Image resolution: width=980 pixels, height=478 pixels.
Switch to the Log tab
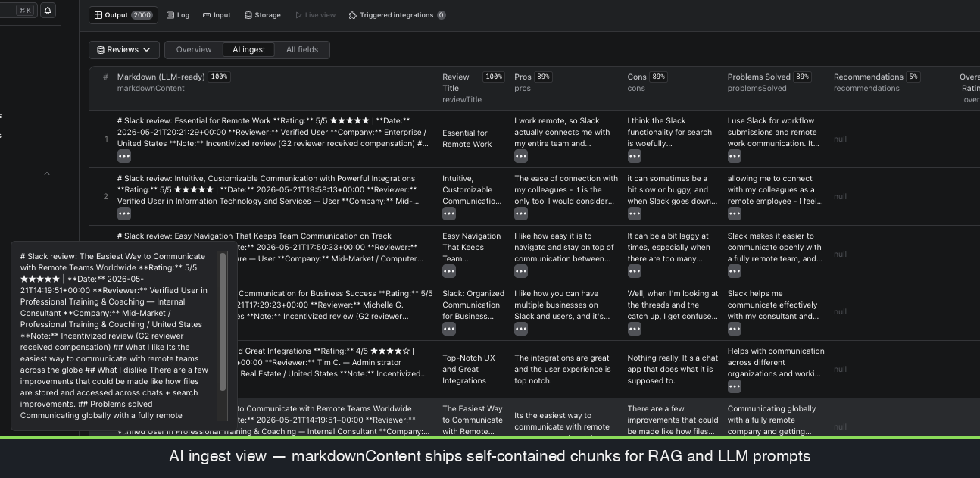pyautogui.click(x=178, y=15)
